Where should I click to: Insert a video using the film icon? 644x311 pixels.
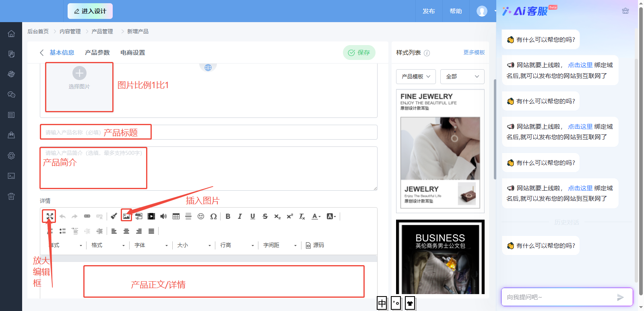pos(151,216)
